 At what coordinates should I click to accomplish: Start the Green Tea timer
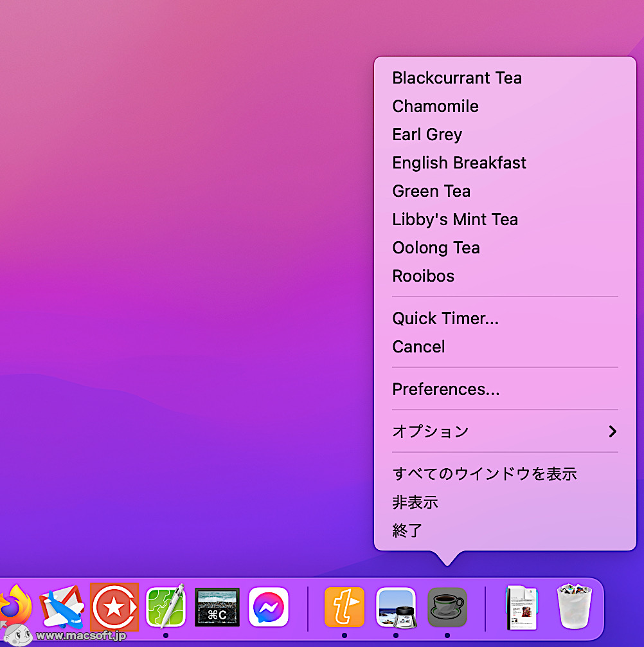click(x=505, y=191)
